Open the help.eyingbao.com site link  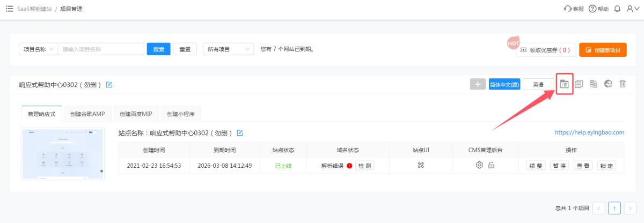589,132
